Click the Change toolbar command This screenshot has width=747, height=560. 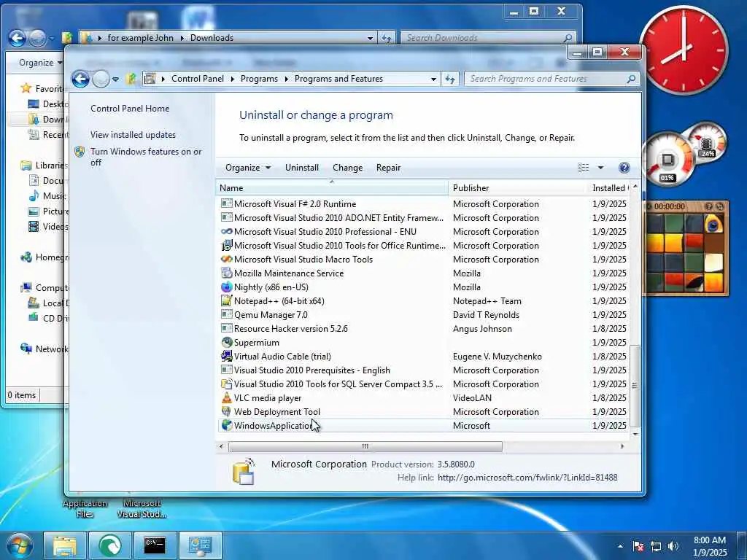point(348,168)
